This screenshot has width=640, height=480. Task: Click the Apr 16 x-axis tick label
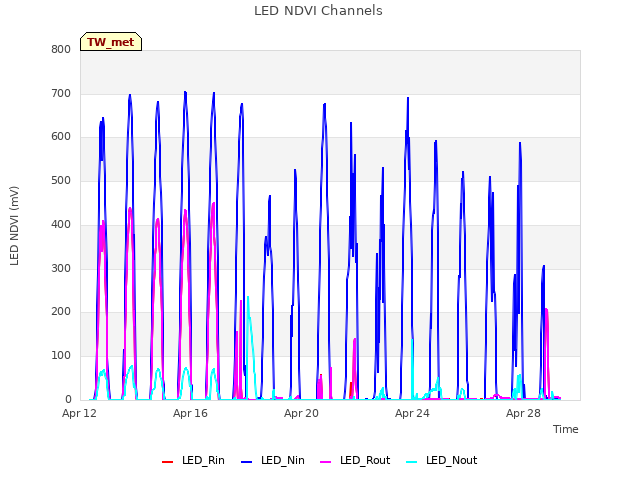tap(190, 413)
